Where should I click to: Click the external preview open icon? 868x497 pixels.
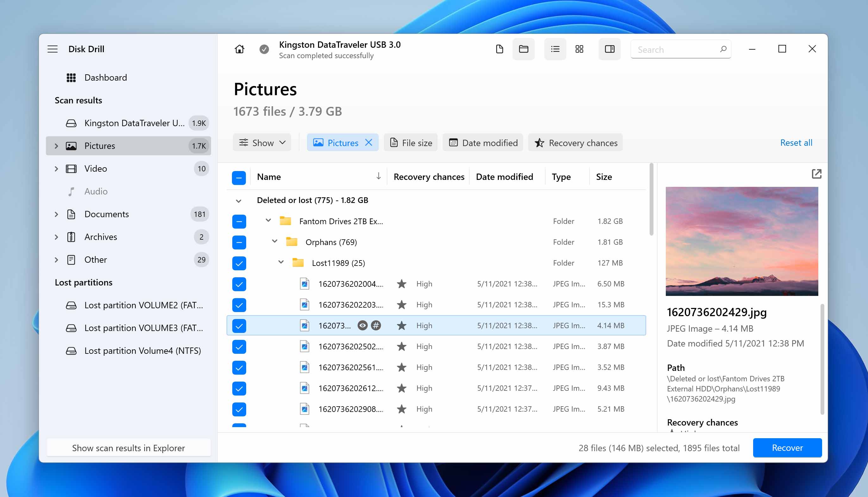click(817, 174)
